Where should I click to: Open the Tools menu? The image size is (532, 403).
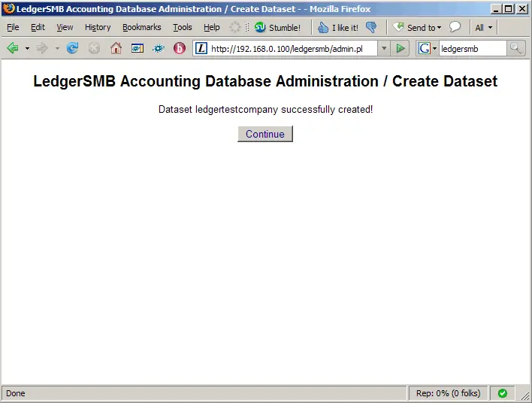(x=183, y=27)
